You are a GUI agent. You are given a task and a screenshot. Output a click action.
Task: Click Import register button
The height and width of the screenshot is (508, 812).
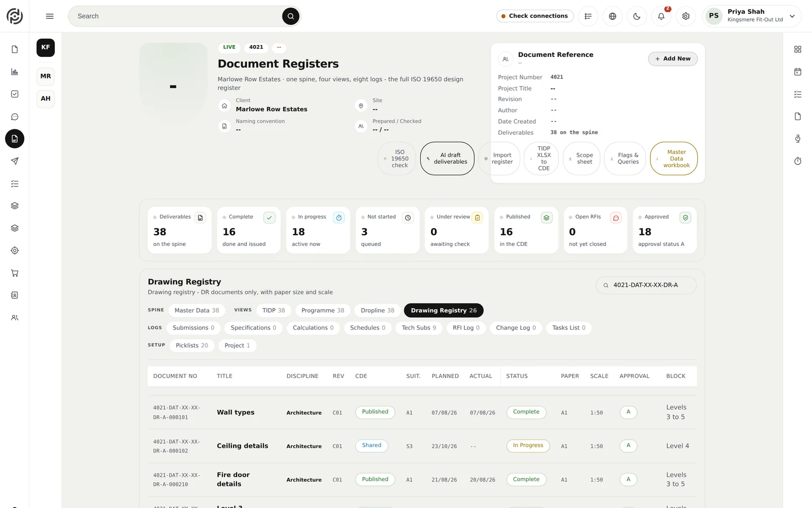499,158
